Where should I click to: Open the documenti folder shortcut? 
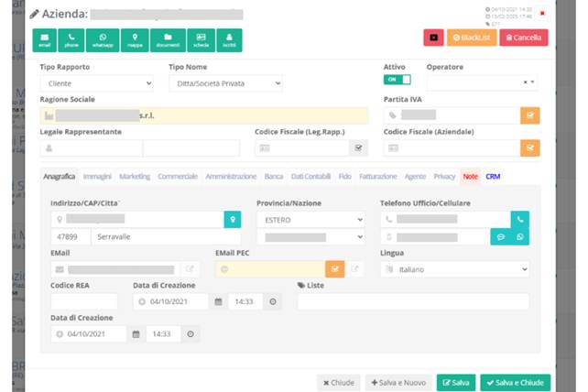tap(168, 39)
